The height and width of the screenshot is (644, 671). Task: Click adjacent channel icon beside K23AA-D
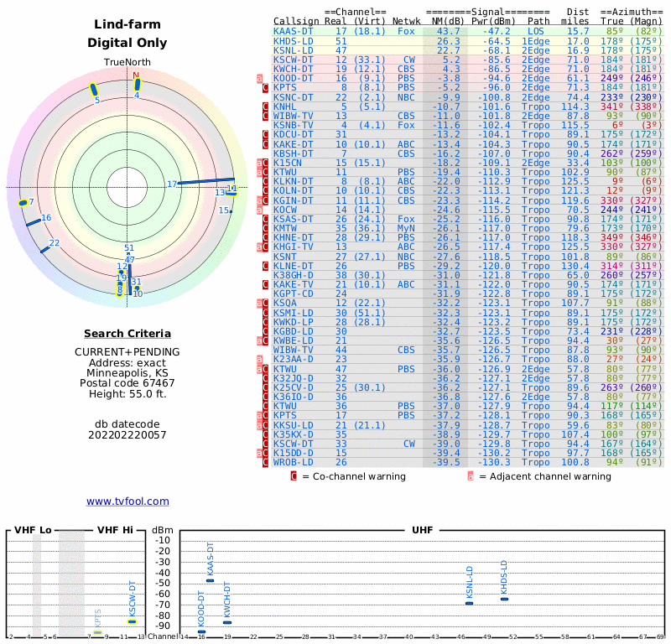pos(259,360)
